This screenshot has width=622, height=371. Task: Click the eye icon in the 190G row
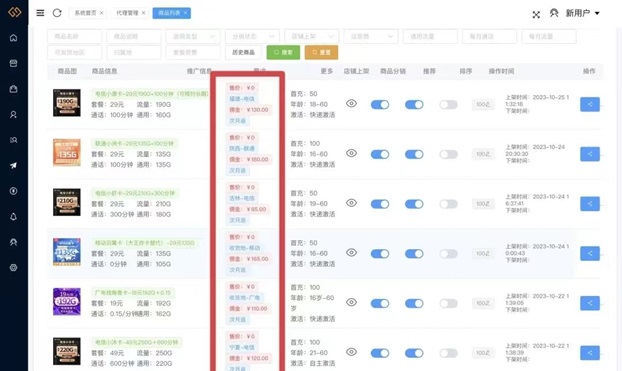tap(351, 104)
